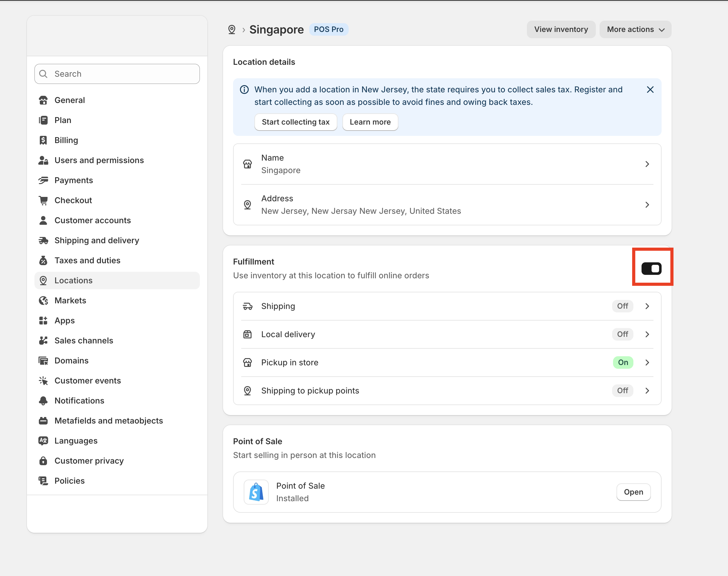The width and height of the screenshot is (728, 576).
Task: Select Locations in settings menu
Action: (x=74, y=280)
